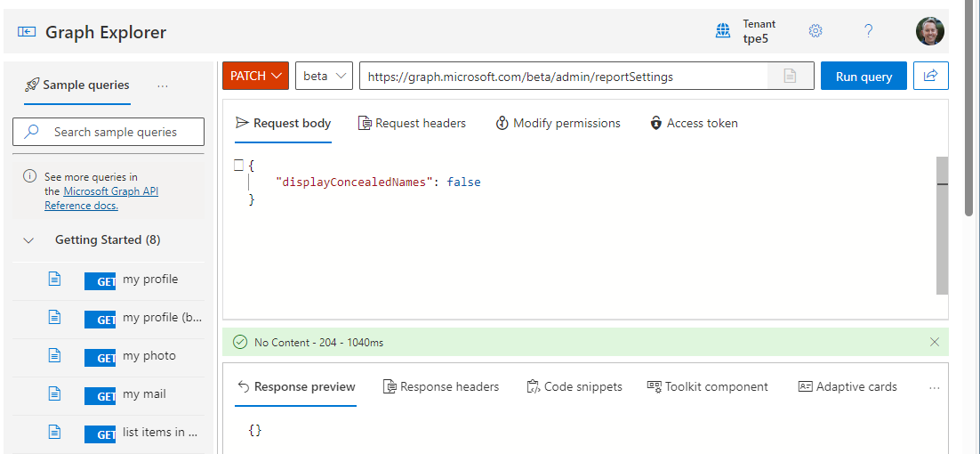Screen dimensions: 980x454
Task: Open settings with the gear icon
Action: click(815, 31)
